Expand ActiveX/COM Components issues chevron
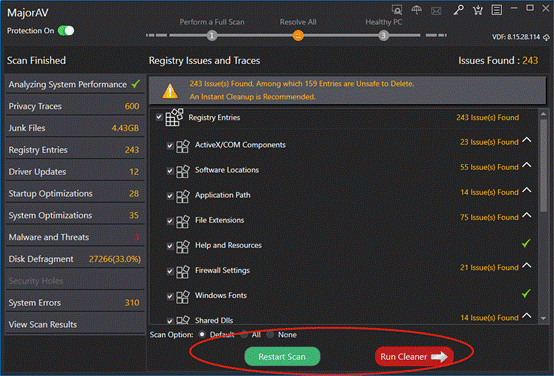Image resolution: width=554 pixels, height=376 pixels. click(526, 140)
